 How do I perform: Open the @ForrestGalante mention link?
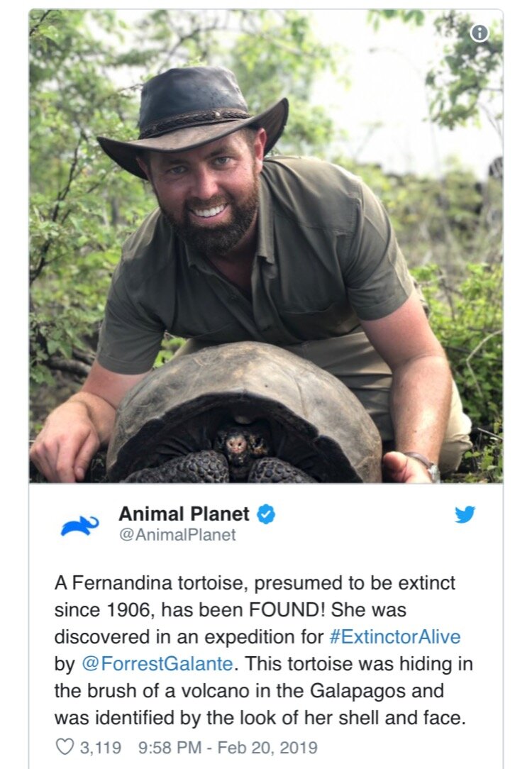[157, 663]
